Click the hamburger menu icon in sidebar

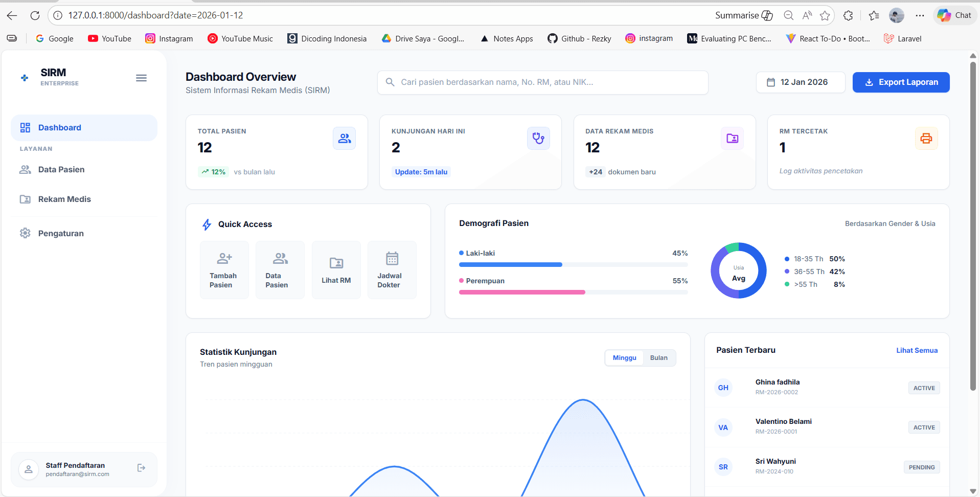point(141,78)
